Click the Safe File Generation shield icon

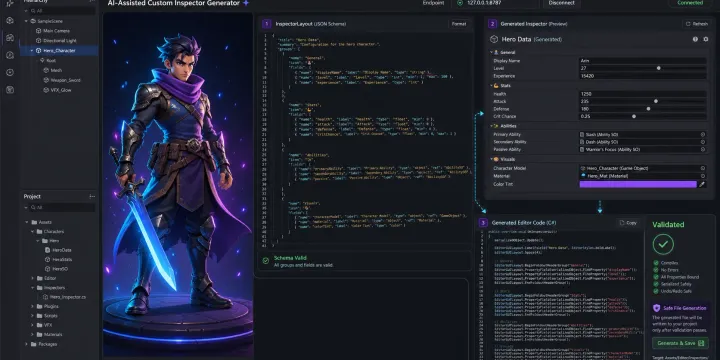[656, 308]
